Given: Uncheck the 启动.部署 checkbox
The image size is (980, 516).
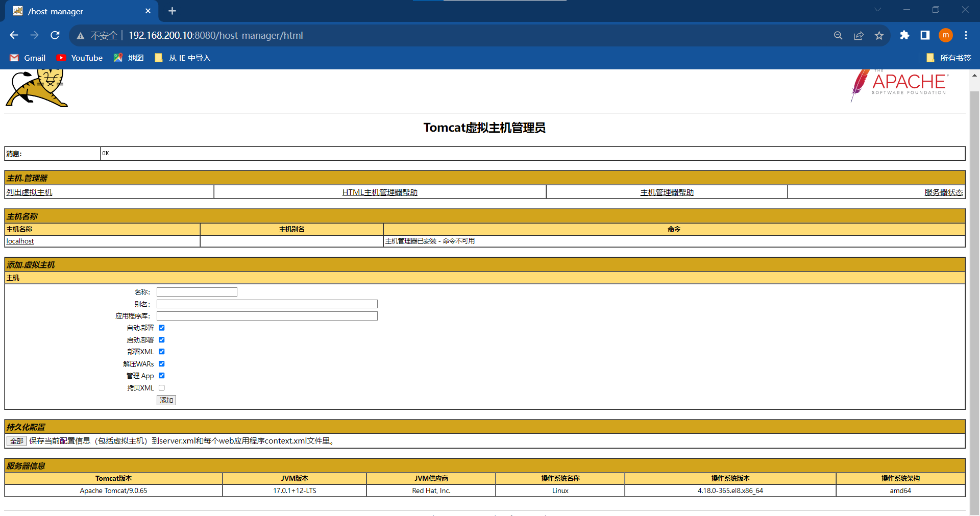Looking at the screenshot, I should [x=162, y=340].
